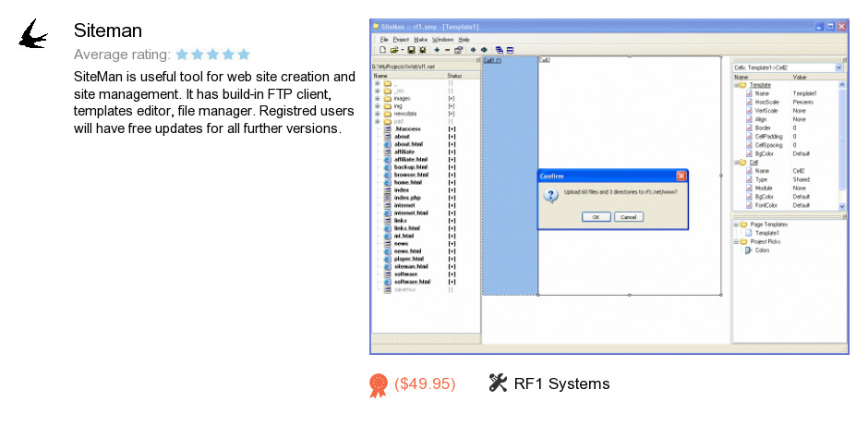Click Cancel in the Confirm dialog
This screenshot has width=868, height=426.
[x=628, y=217]
